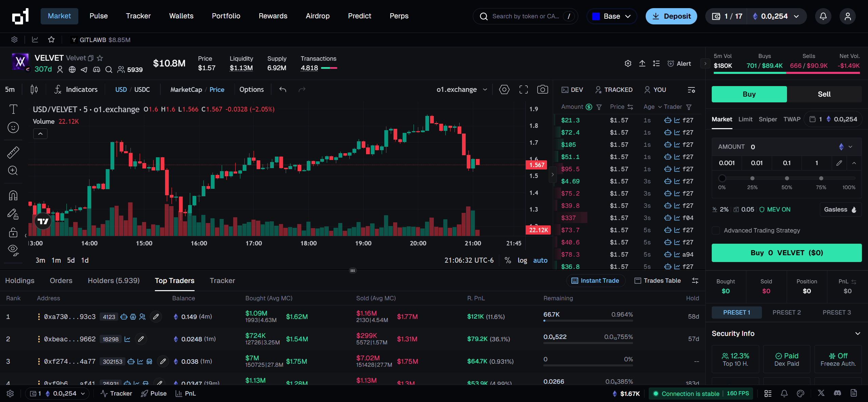The width and height of the screenshot is (868, 402).
Task: Open amount currency selector dropdown
Action: tap(846, 147)
